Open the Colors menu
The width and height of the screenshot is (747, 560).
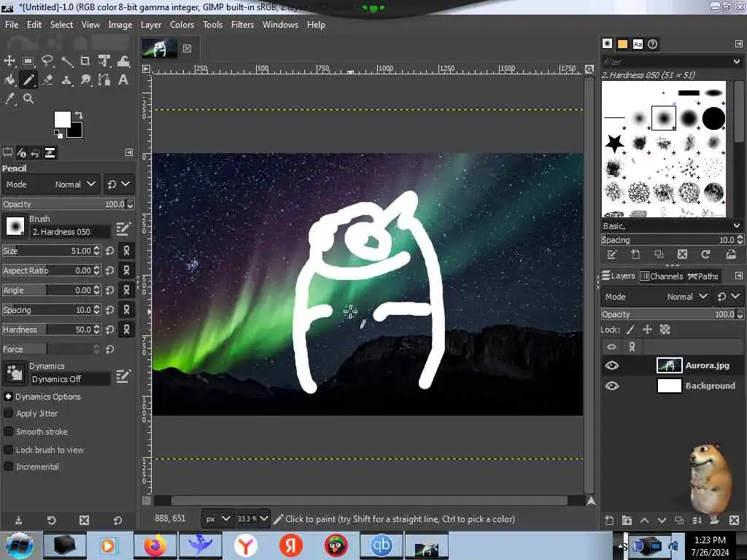click(x=182, y=25)
